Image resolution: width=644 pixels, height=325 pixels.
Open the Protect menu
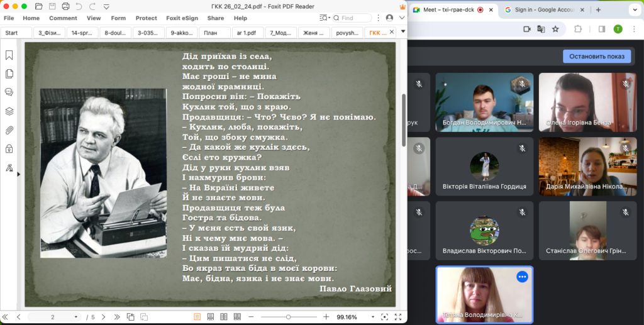(x=146, y=18)
